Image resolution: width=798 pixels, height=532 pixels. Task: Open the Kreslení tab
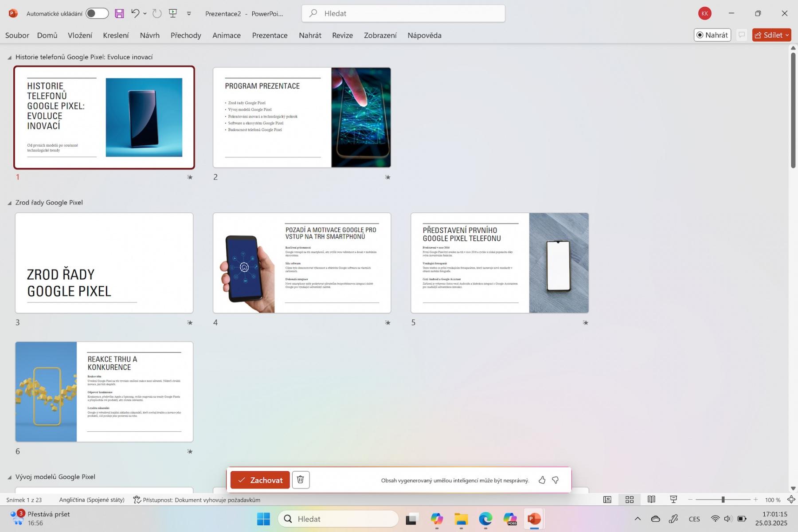coord(116,35)
